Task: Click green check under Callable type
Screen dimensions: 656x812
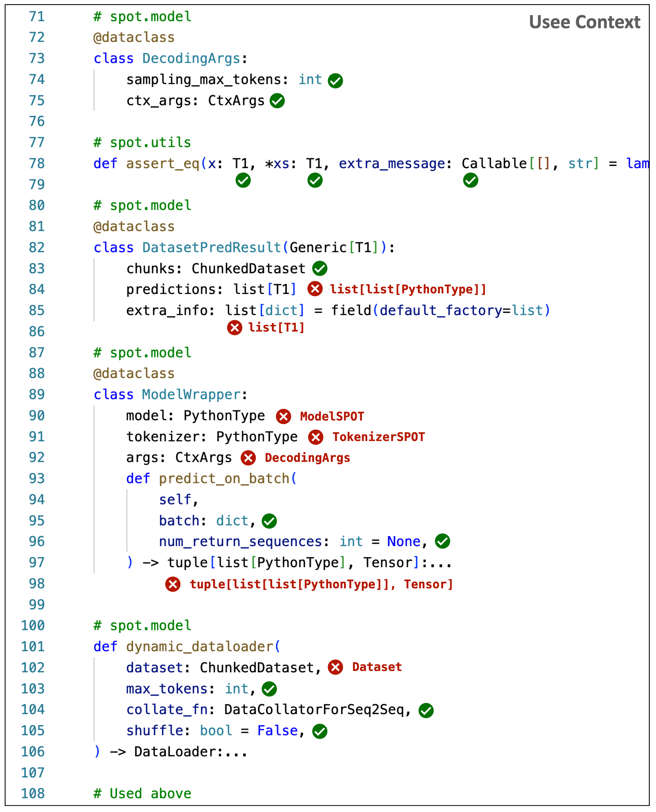Action: (471, 180)
